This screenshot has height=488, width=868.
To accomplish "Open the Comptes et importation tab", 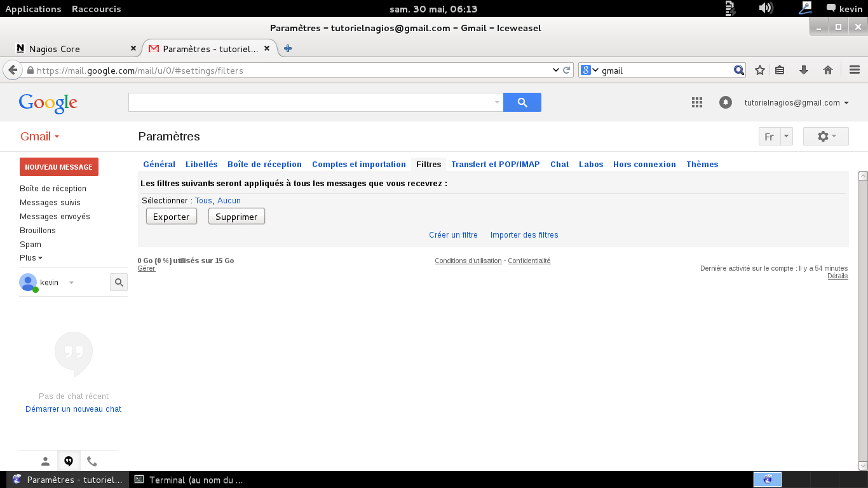I will 359,164.
